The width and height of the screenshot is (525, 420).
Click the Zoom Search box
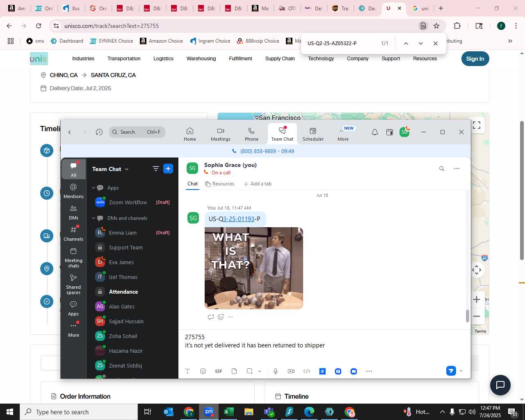coord(137,132)
